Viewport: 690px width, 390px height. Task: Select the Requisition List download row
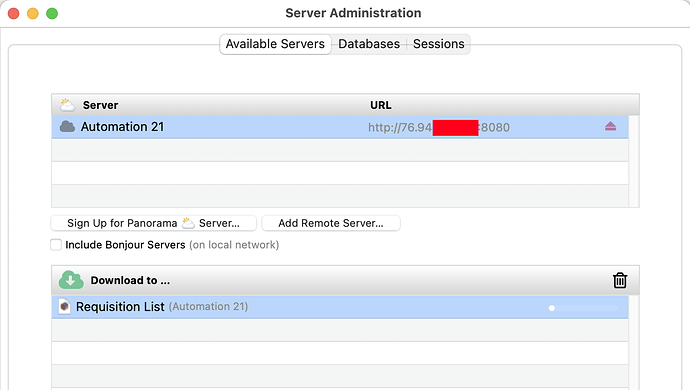(x=340, y=307)
